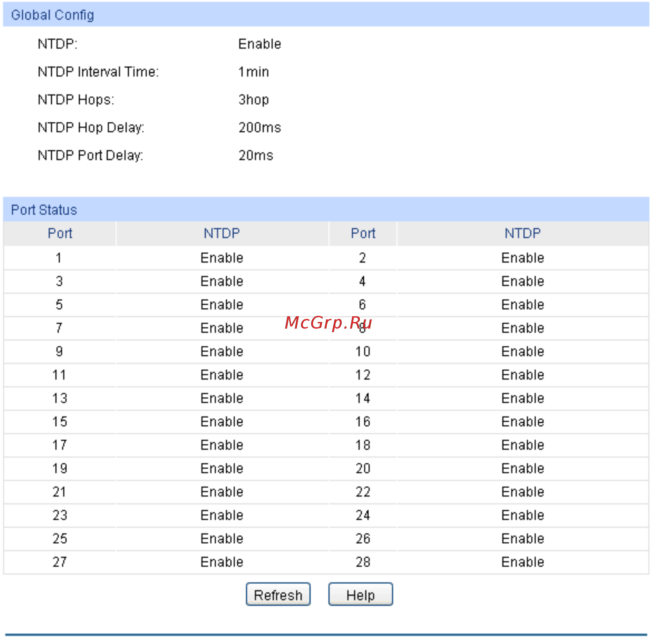Select port number 18 cell

[x=363, y=445]
